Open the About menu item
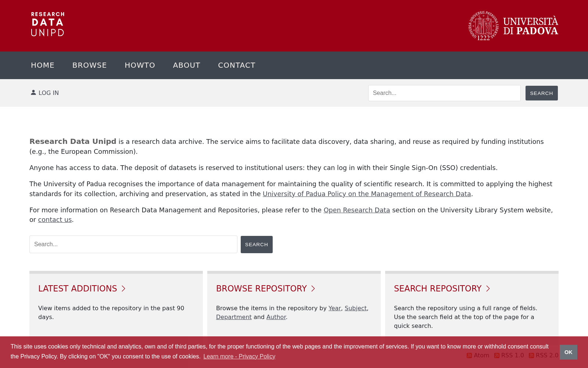Viewport: 588px width, 368px height. pos(187,65)
